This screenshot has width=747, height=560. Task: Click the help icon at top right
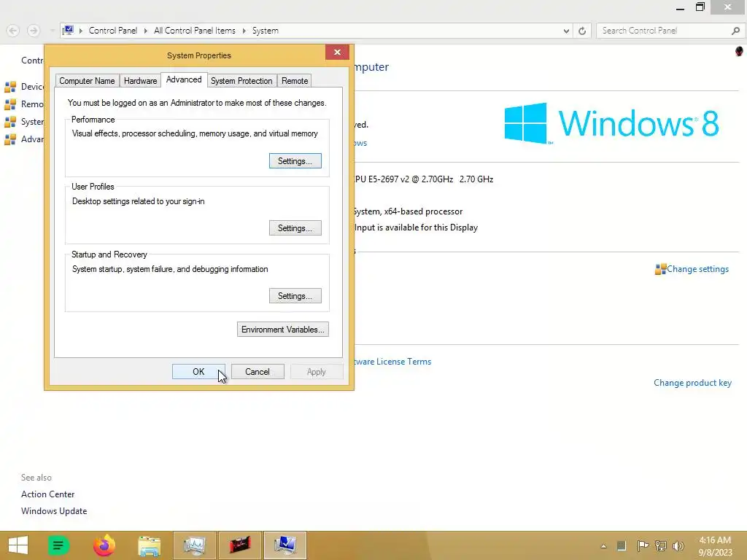point(739,51)
